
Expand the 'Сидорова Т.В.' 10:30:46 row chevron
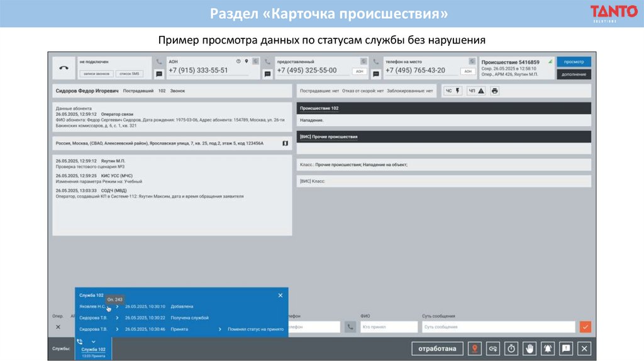click(x=117, y=330)
